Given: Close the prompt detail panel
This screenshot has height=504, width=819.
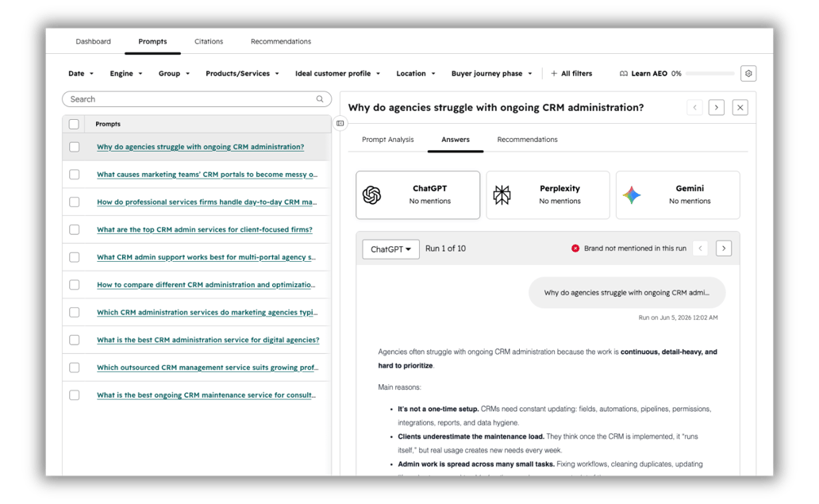Looking at the screenshot, I should 740,108.
